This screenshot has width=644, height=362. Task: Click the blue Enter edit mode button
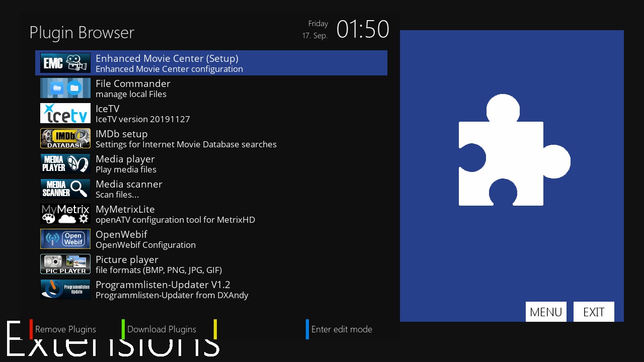[x=339, y=329]
